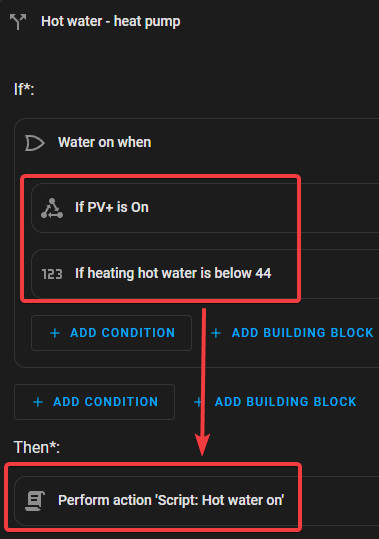This screenshot has height=539, width=379.
Task: Click the 'Then*:' section label
Action: 37,448
